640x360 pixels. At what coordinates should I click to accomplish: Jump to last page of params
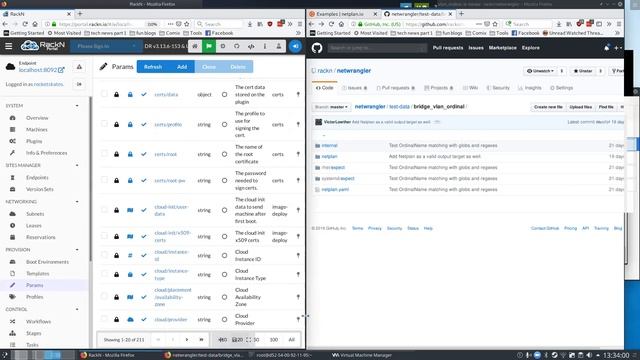click(201, 340)
